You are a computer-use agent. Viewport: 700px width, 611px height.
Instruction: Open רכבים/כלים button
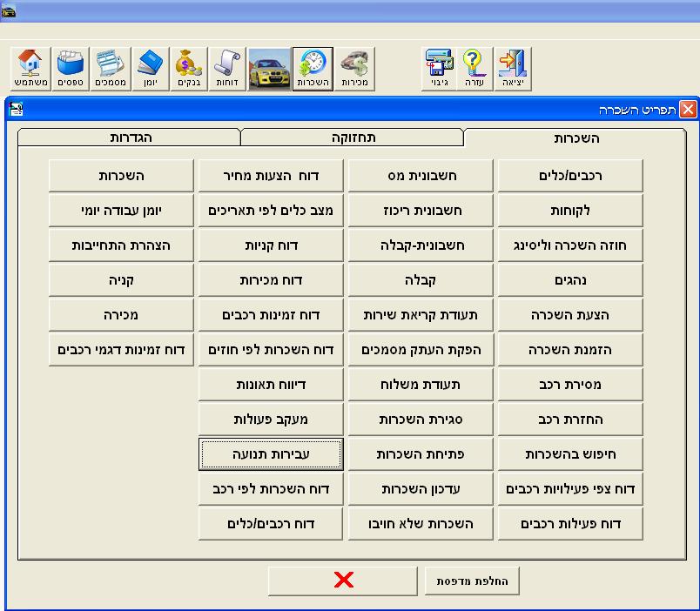(x=570, y=176)
